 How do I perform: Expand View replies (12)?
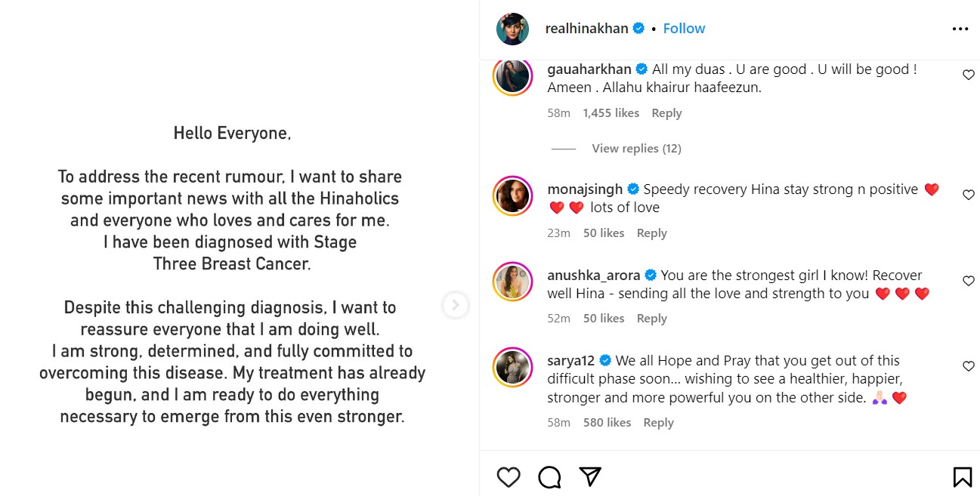point(636,149)
